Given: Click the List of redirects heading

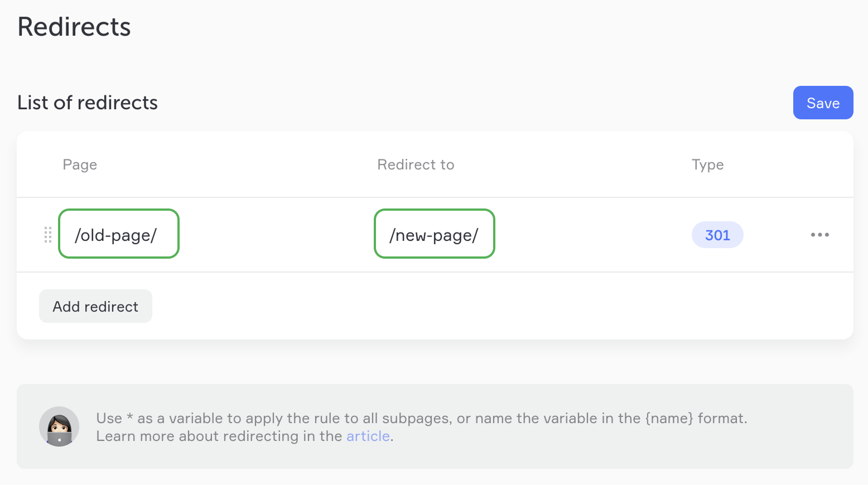Looking at the screenshot, I should click(x=88, y=103).
